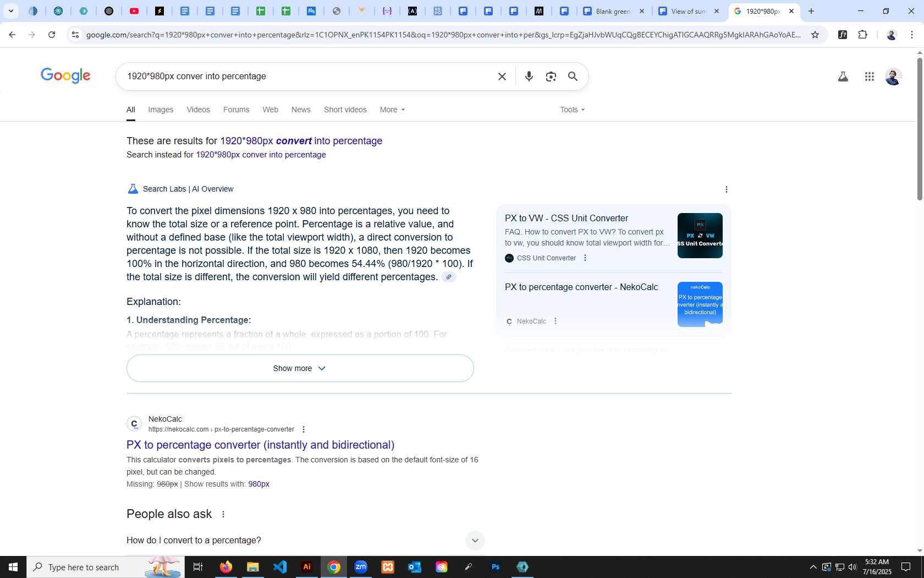Open the Google apps grid
This screenshot has height=578, width=924.
(x=869, y=77)
